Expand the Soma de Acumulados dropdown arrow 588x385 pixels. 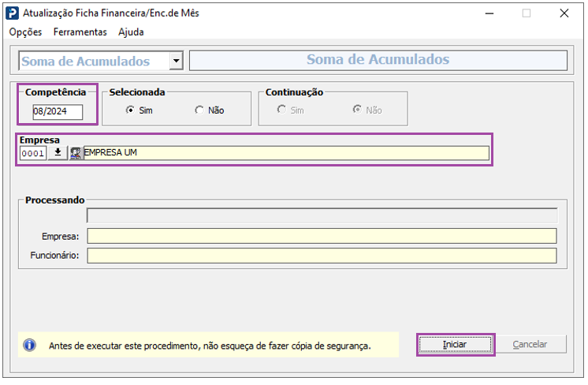(x=176, y=62)
